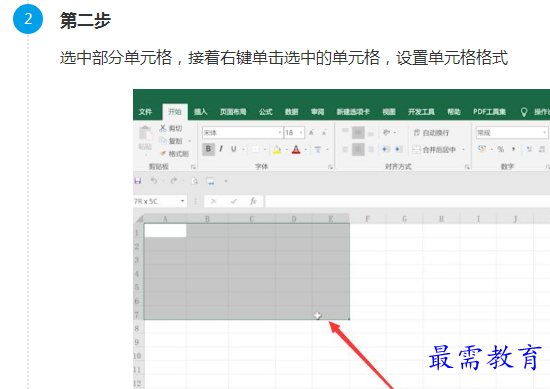Image resolution: width=550 pixels, height=389 pixels.
Task: Switch to the Developer (开发工具) tab
Action: (x=421, y=112)
